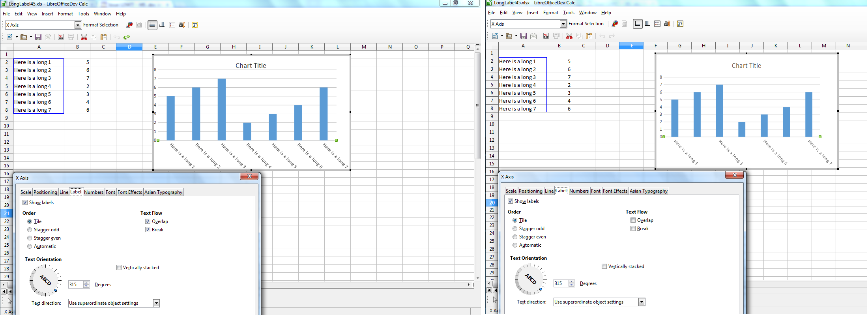Screen dimensions: 868x315
Task: Click Cut scissors icon in right window
Action: click(x=569, y=36)
